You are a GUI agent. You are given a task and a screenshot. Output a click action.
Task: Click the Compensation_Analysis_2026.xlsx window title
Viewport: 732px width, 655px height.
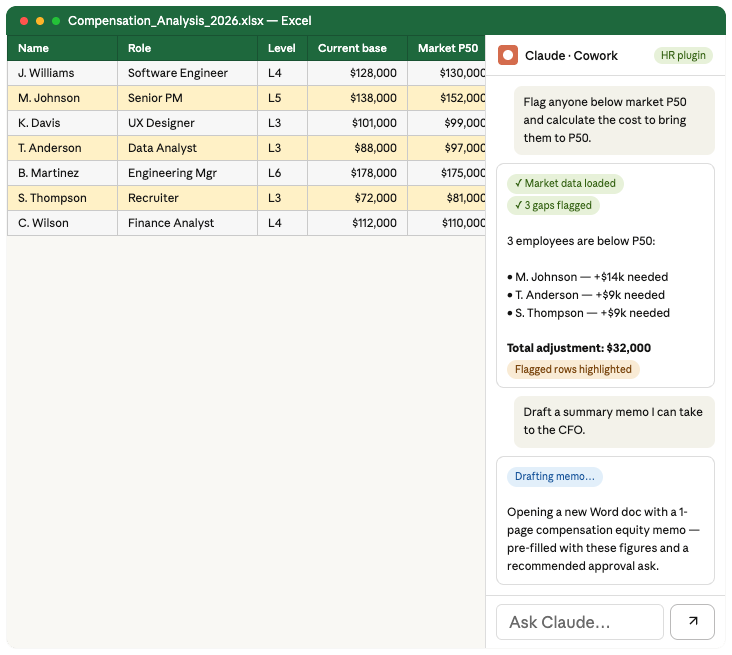tap(190, 21)
